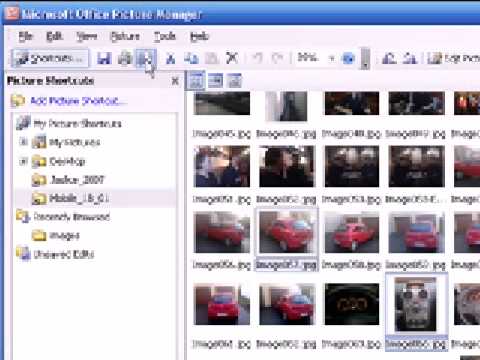Click the Print icon in the toolbar
Screen dimensions: 480x360
125,59
